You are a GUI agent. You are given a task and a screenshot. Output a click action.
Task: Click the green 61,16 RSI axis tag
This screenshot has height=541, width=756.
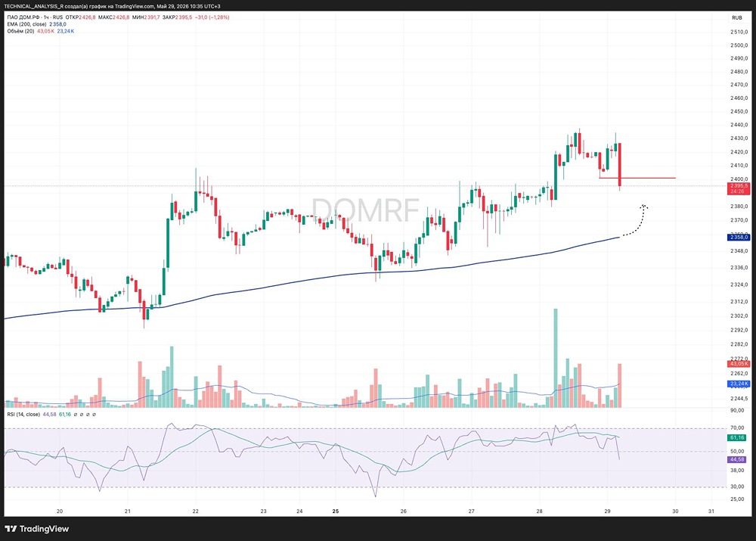(737, 437)
